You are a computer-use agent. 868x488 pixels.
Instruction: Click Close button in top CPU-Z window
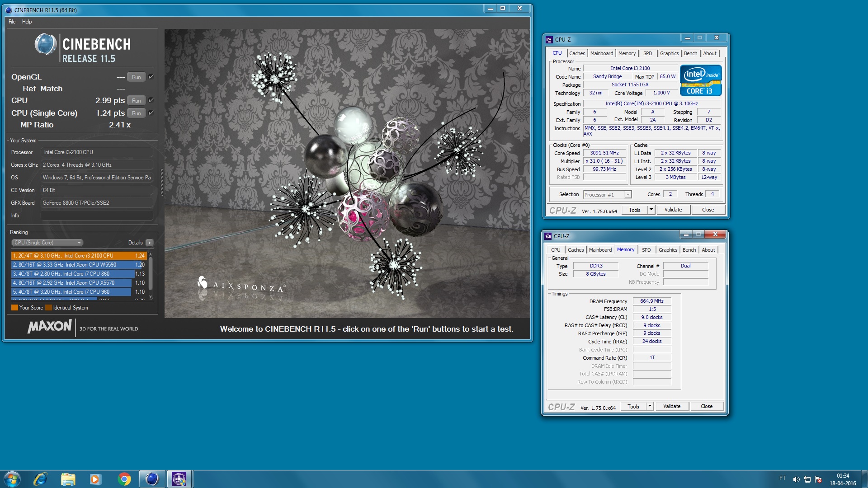click(708, 210)
